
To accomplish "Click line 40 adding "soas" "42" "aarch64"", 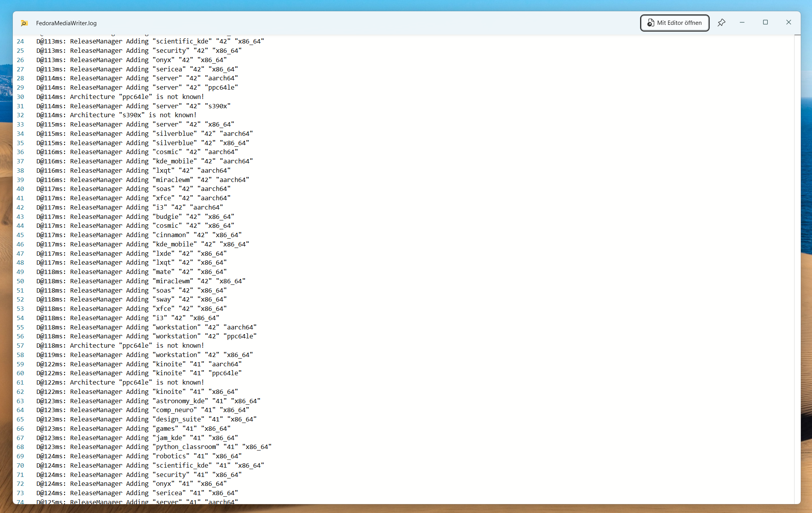I will coord(134,189).
